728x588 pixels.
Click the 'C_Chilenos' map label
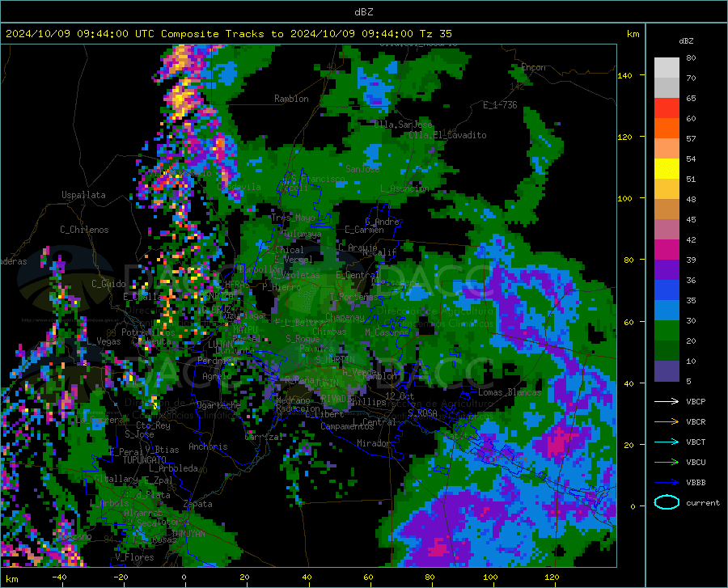tap(84, 230)
